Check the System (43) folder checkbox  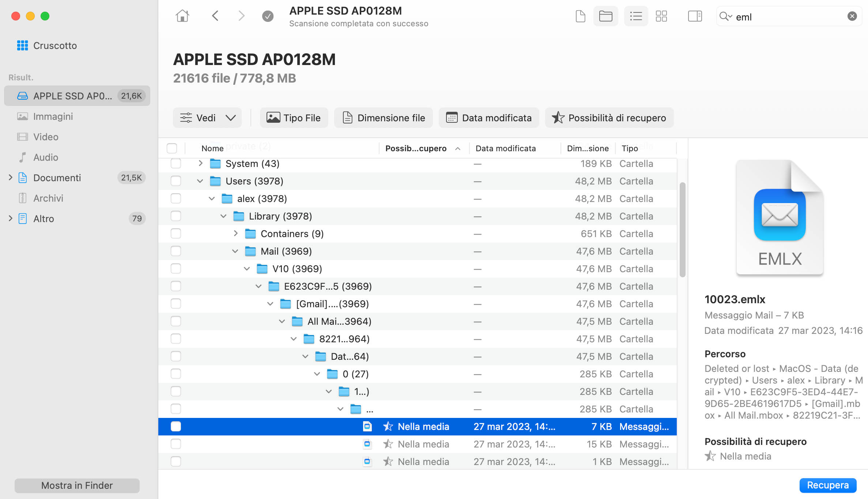coord(176,164)
